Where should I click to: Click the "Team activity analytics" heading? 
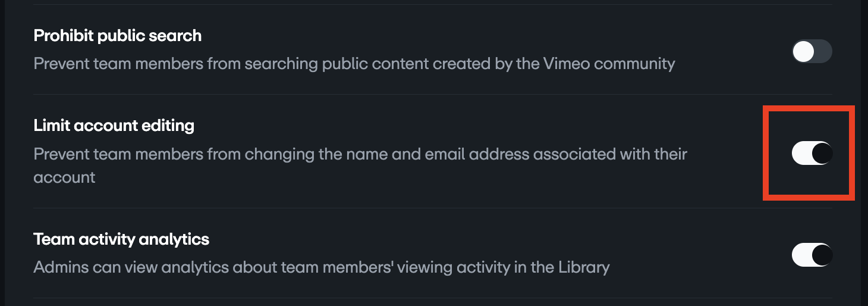click(121, 239)
